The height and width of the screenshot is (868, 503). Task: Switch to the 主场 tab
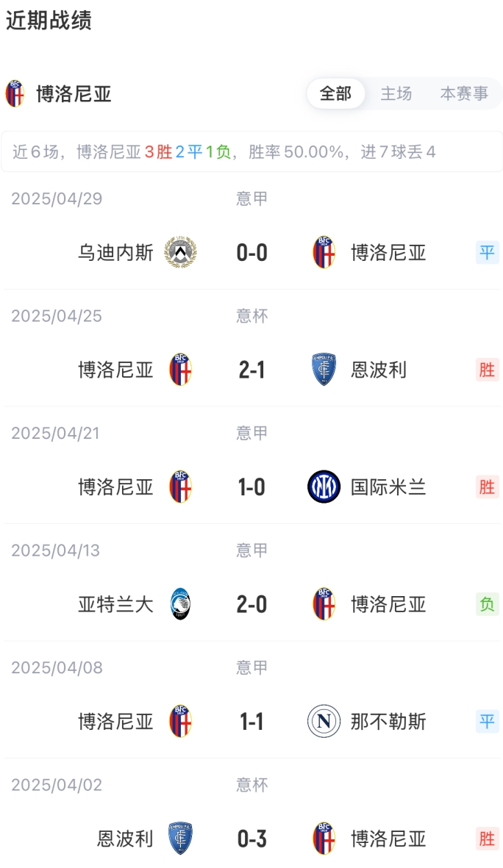[396, 94]
